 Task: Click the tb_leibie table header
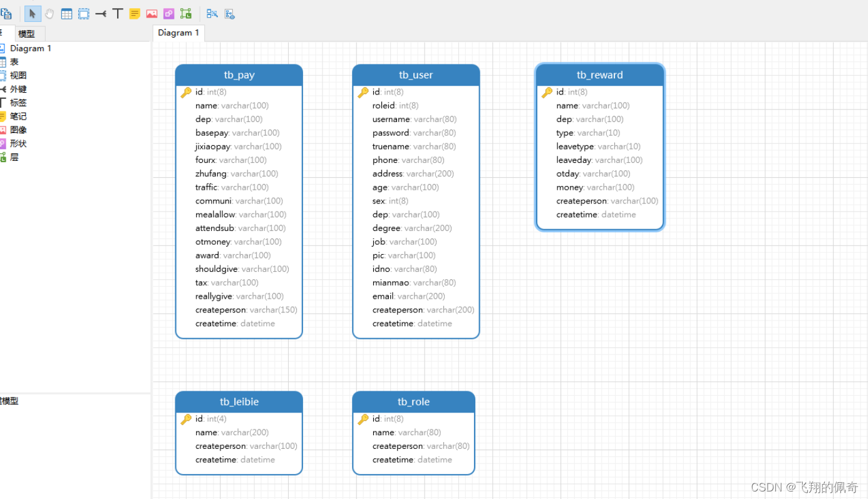tap(239, 402)
